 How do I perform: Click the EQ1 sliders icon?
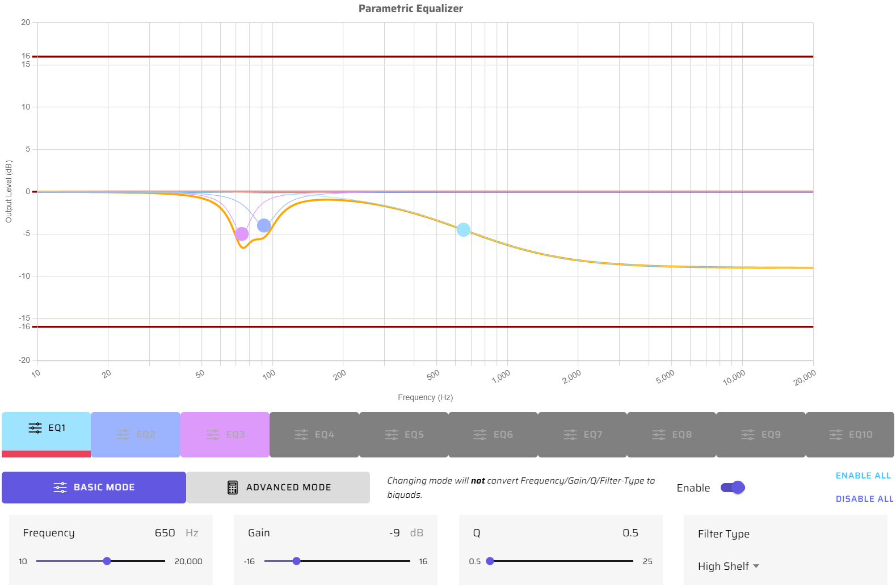tap(35, 428)
